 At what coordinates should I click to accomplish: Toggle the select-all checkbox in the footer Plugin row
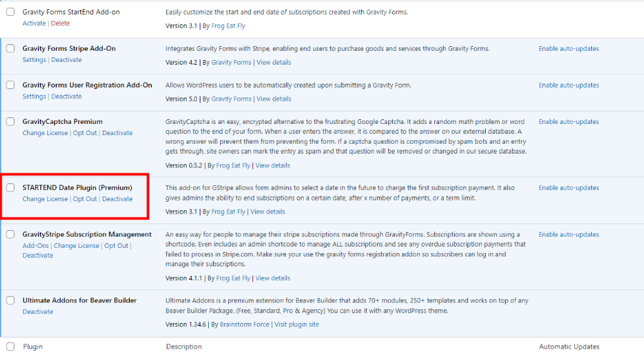11,347
